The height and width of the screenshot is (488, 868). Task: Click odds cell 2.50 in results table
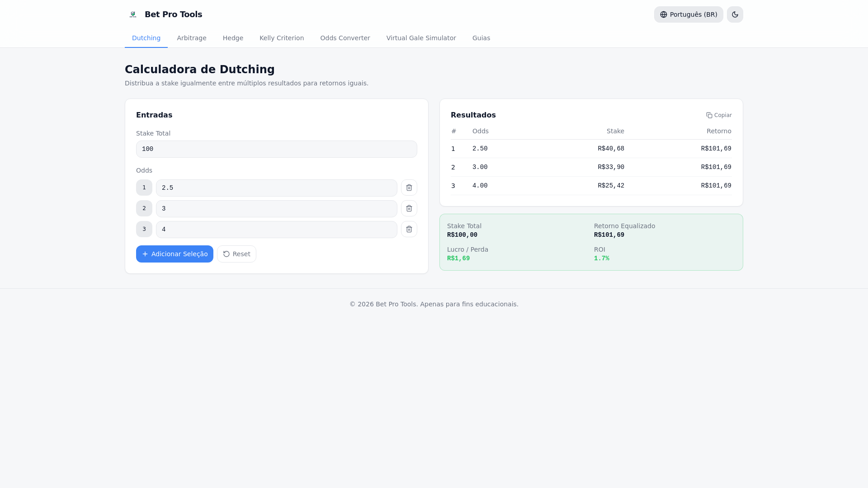480,149
